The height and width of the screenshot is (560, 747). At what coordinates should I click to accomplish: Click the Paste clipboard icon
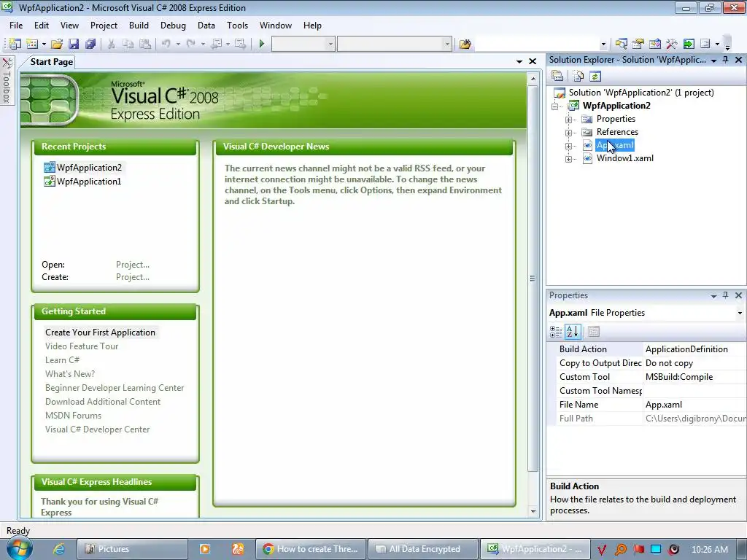[x=145, y=44]
